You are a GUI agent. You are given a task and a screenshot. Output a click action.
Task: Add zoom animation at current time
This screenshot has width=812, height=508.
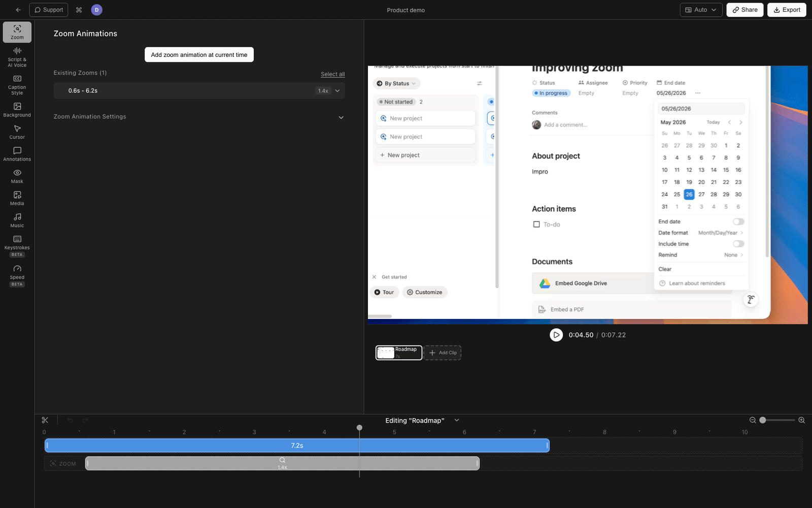199,55
